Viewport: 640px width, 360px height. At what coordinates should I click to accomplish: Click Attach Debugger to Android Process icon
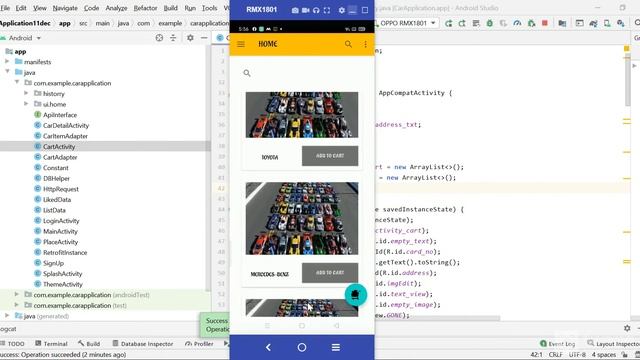531,23
